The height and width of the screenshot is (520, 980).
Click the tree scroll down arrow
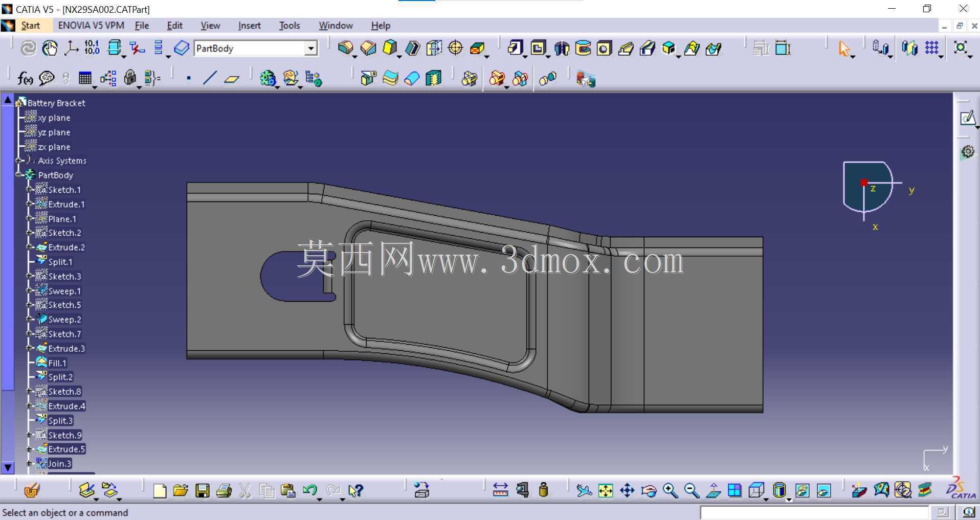[8, 467]
